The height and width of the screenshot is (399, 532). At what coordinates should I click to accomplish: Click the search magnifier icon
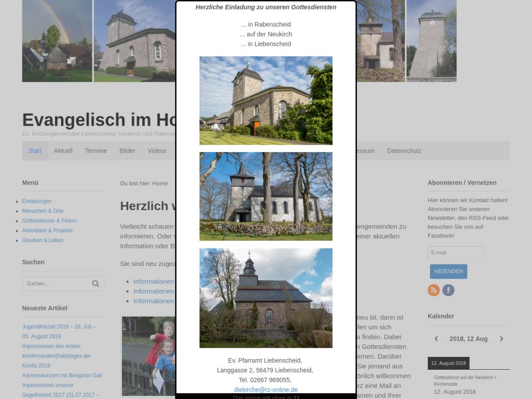[x=96, y=284]
